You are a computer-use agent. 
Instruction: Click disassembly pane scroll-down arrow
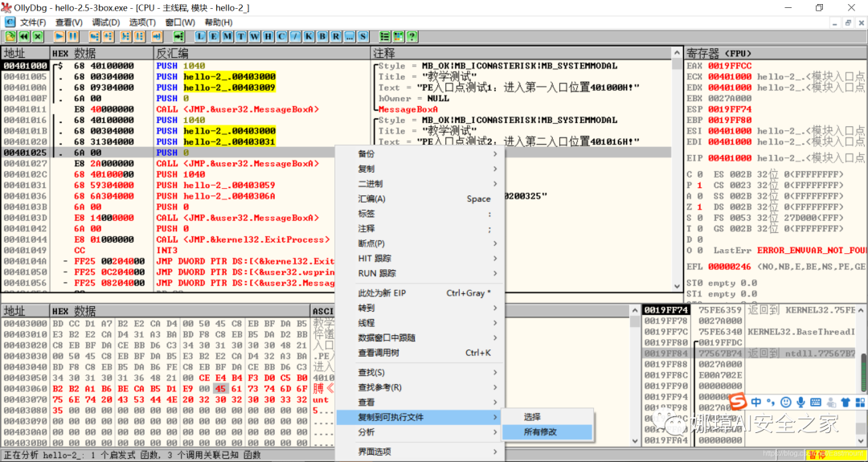click(x=677, y=285)
